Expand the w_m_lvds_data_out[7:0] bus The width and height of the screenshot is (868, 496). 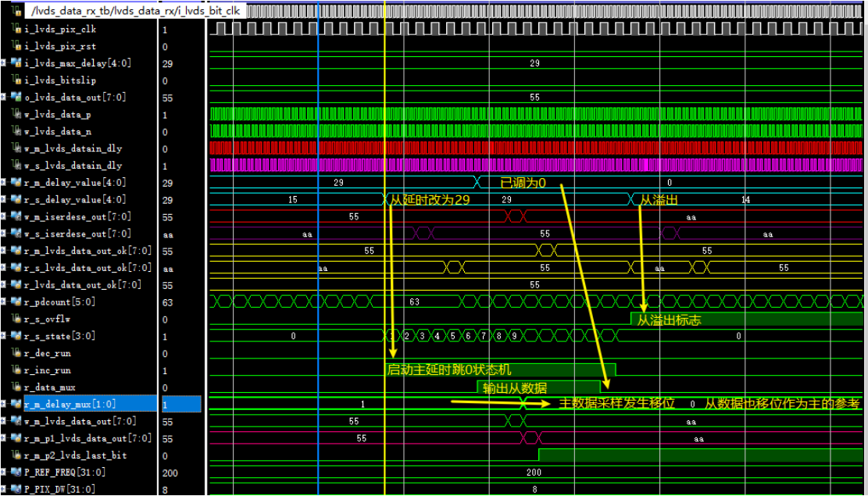pos(4,421)
